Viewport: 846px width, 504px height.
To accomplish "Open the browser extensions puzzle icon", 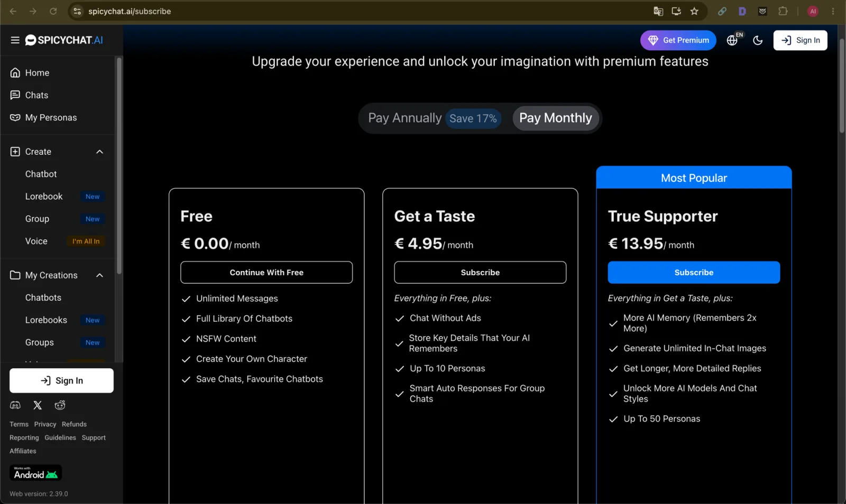I will [x=783, y=11].
